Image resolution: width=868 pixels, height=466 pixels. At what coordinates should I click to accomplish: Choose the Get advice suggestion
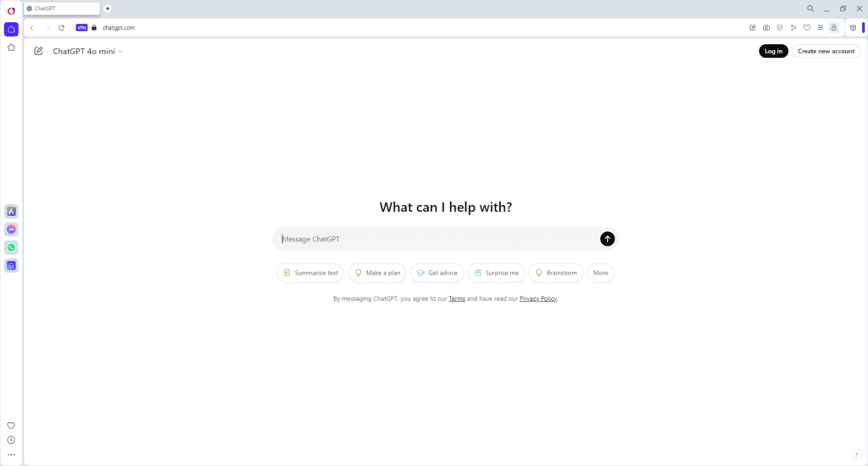click(x=437, y=273)
